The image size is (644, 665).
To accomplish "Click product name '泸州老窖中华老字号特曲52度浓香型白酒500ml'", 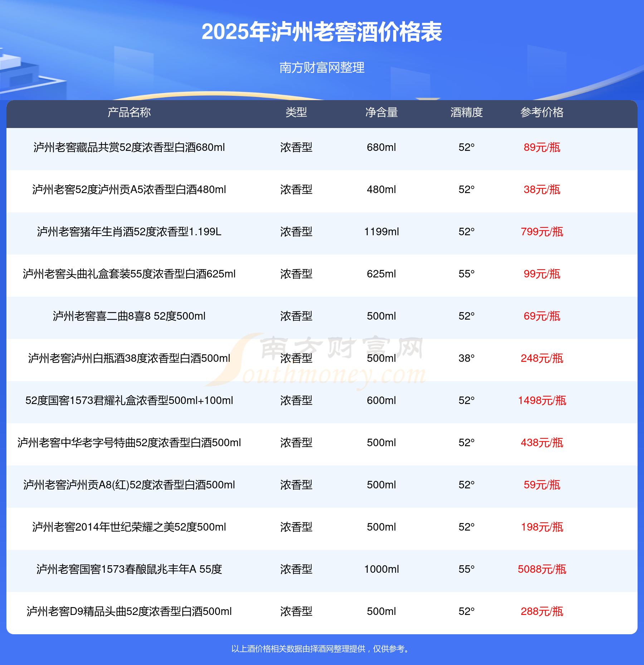I will (x=129, y=443).
